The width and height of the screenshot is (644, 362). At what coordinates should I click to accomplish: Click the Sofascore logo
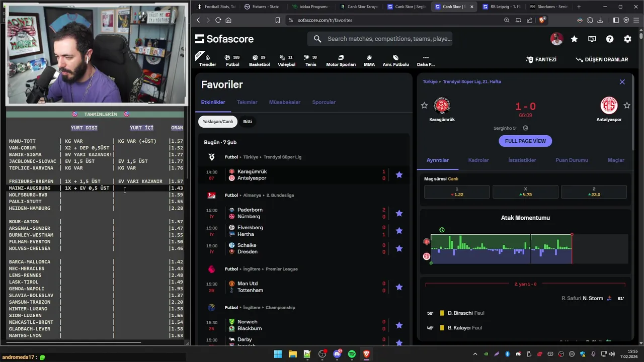tap(224, 39)
